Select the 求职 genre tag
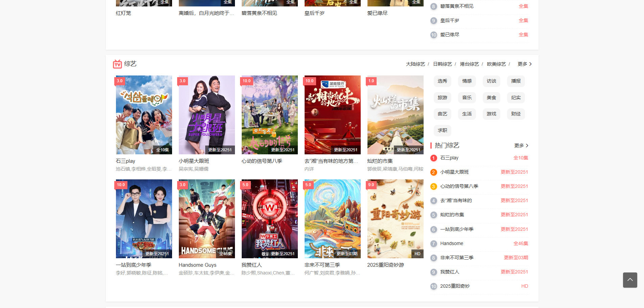This screenshot has height=308, width=644. click(x=442, y=131)
